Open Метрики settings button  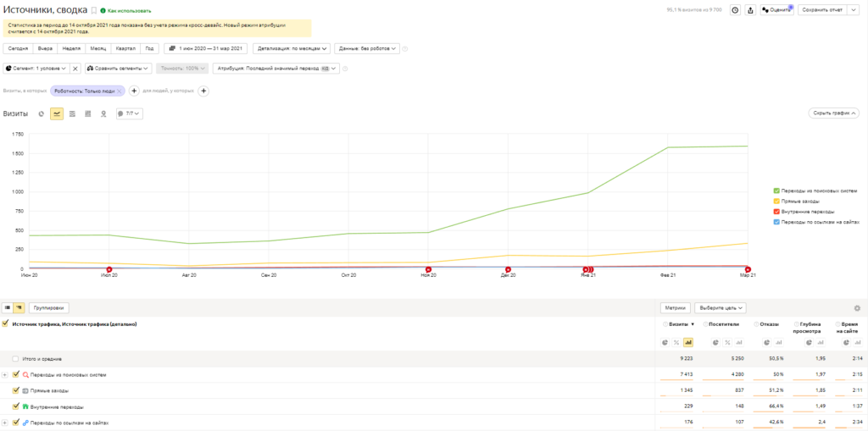click(676, 307)
